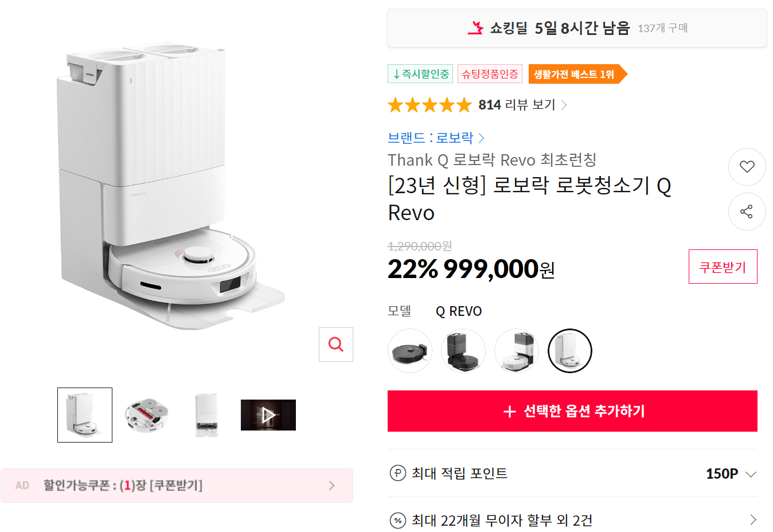Select the video thumbnail in the gallery

coord(268,414)
